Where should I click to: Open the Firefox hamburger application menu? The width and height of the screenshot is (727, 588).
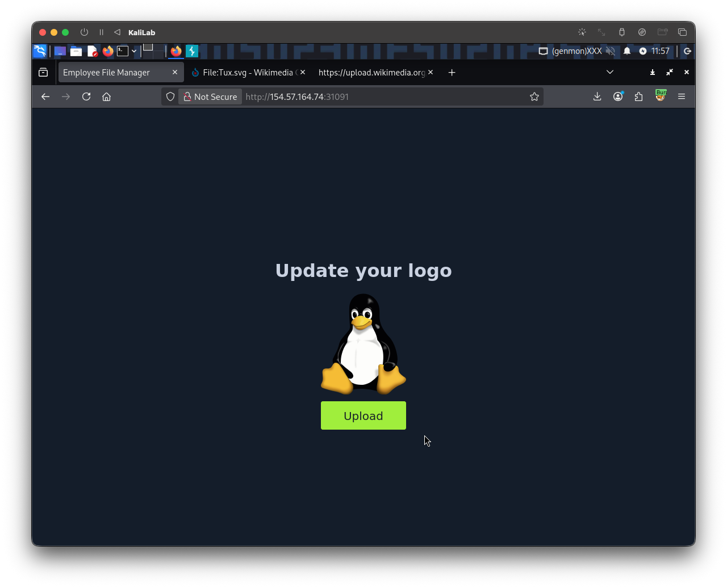tap(681, 96)
